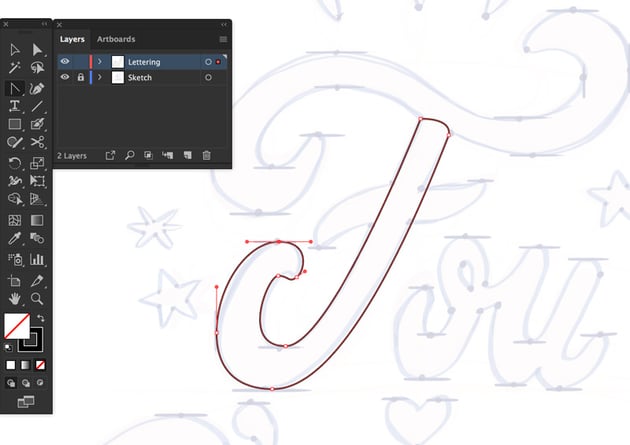Viewport: 630px width, 445px height.
Task: Select the Width warp tool
Action: [14, 181]
